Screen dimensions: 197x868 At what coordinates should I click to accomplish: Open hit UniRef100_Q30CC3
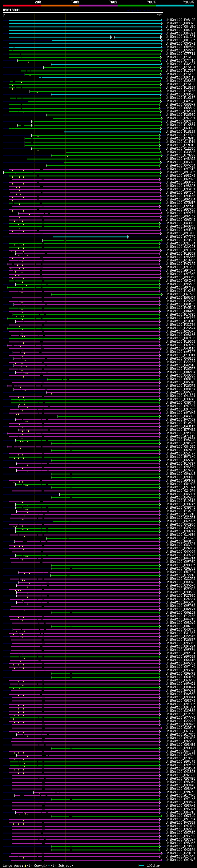180,64
